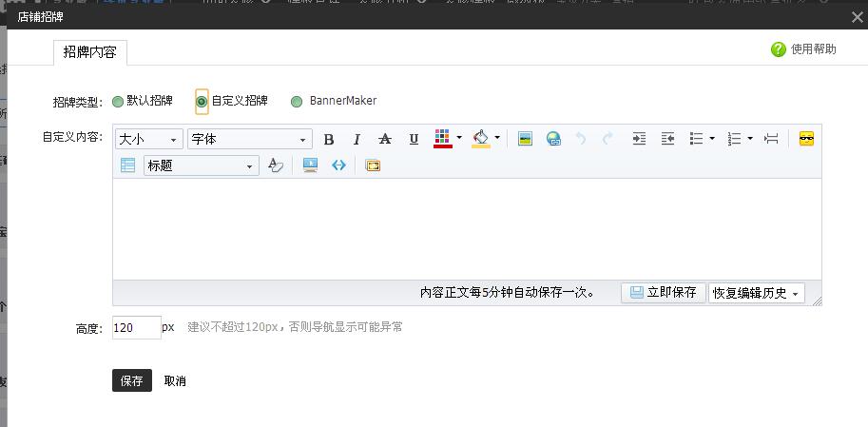
Task: Insert video via the media icon
Action: [x=311, y=165]
